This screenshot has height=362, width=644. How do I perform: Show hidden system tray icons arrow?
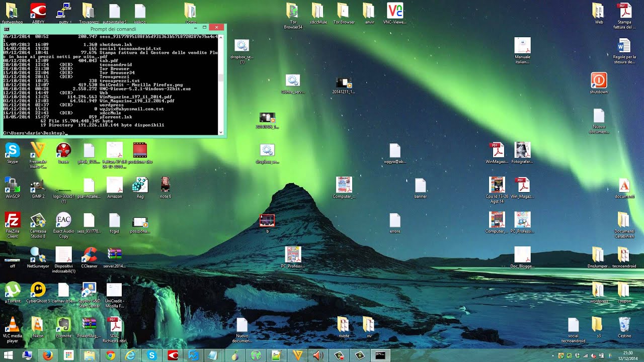(x=553, y=356)
